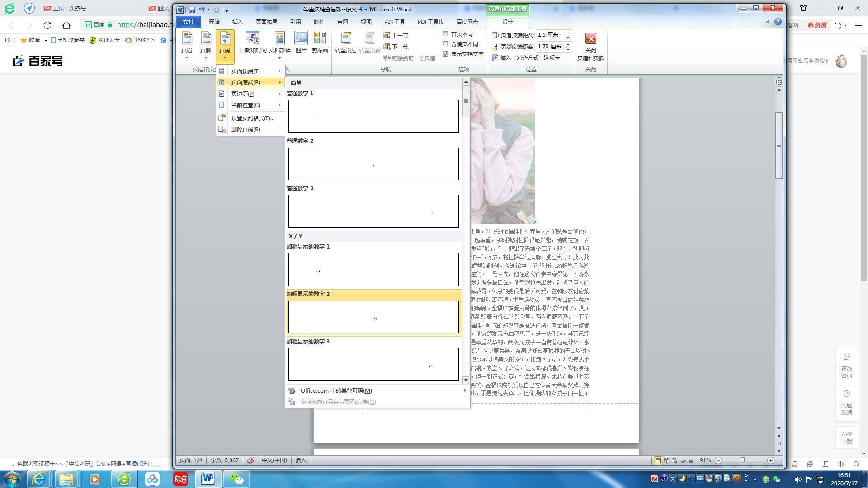Open the 页边距 page number submenu
Screen dimensions: 868x488
244,94
